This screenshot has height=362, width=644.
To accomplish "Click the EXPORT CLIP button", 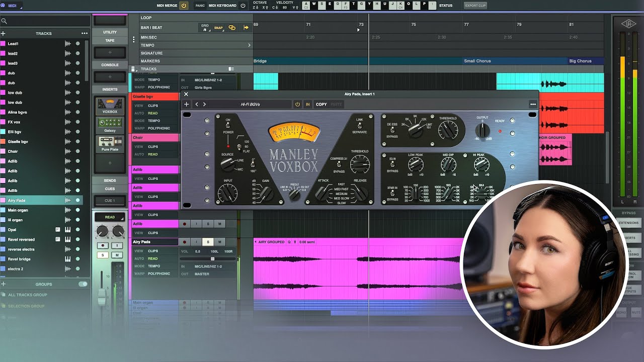I will [x=475, y=6].
